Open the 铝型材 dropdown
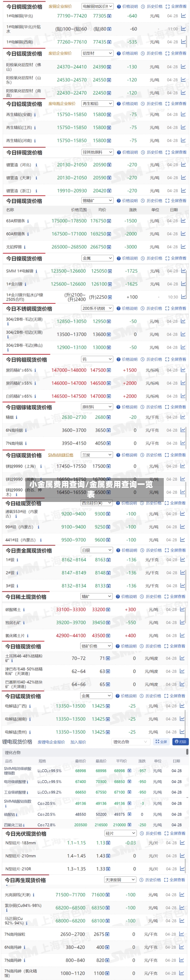This screenshot has width=190, height=980. click(x=98, y=54)
